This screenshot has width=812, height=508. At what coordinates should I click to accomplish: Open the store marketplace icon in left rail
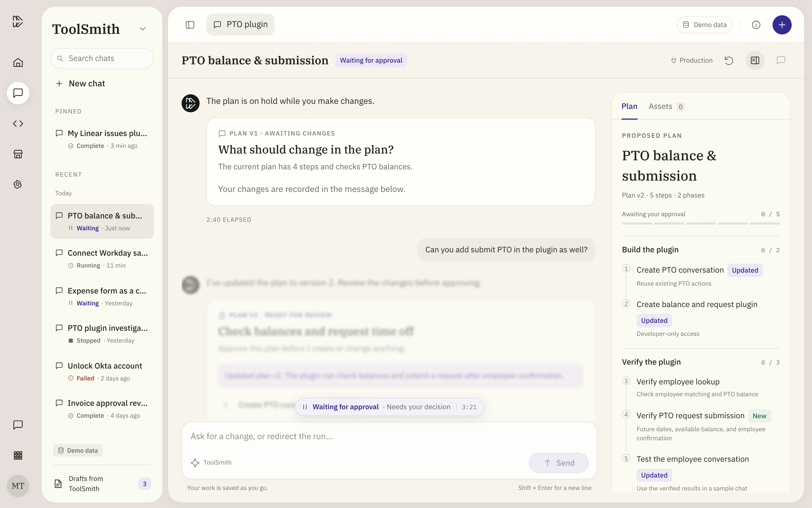point(18,154)
